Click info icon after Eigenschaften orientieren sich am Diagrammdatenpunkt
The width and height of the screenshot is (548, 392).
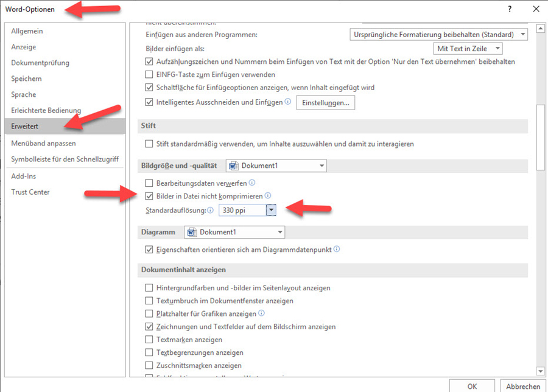337,249
